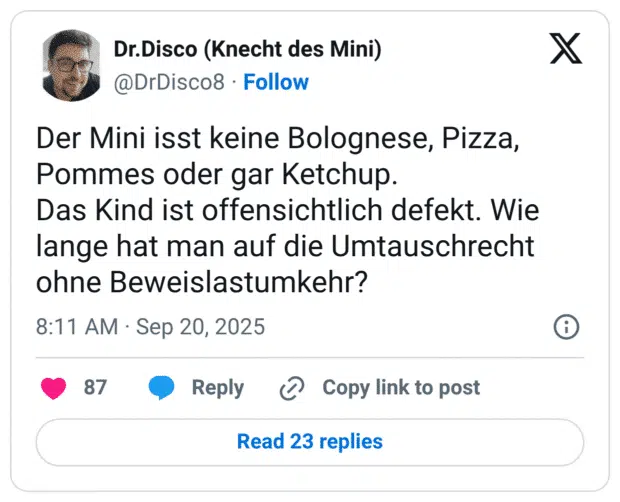Open Dr.Disco's profile avatar picture
Image resolution: width=620 pixels, height=502 pixels.
[x=71, y=64]
